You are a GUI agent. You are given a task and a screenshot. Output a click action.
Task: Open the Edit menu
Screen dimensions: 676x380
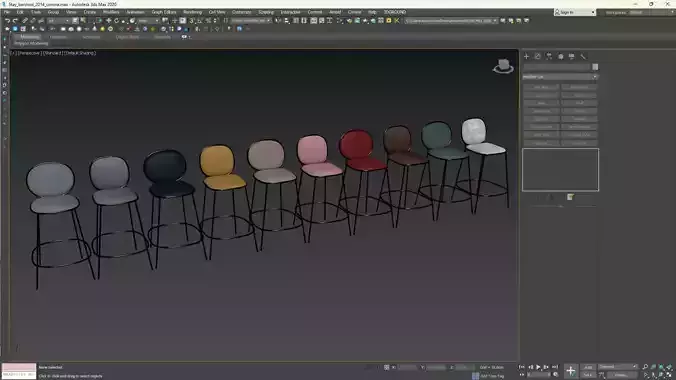click(x=20, y=12)
